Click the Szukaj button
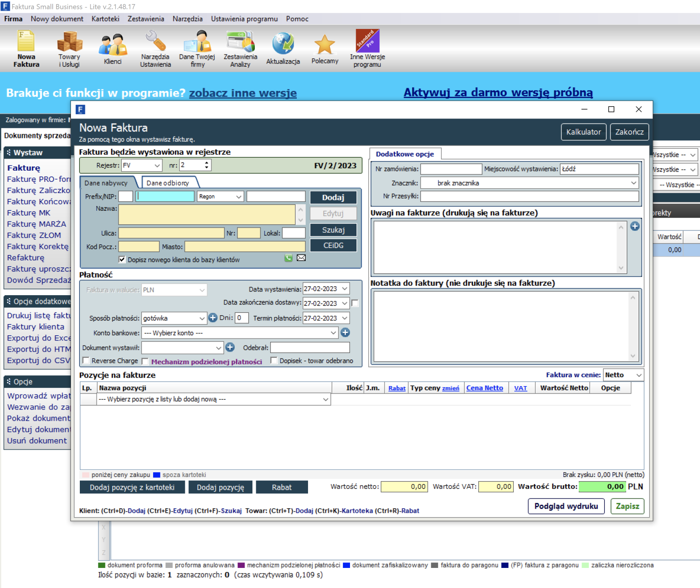 333,230
